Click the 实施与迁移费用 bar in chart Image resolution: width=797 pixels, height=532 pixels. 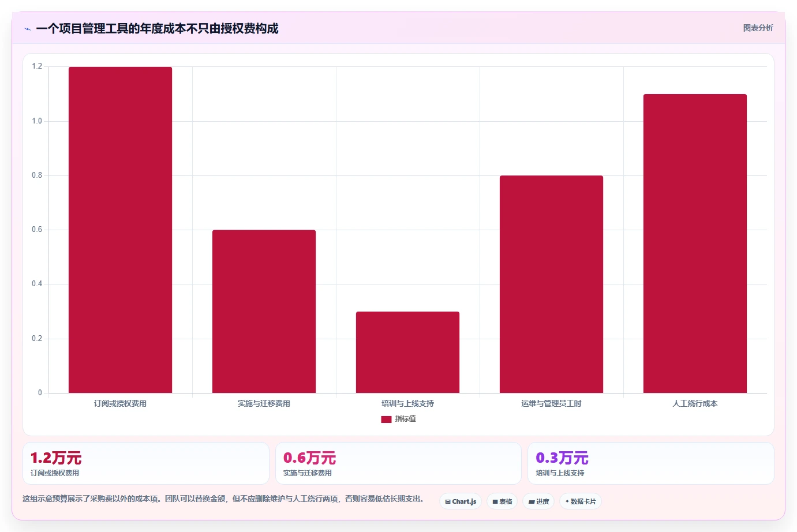(264, 312)
